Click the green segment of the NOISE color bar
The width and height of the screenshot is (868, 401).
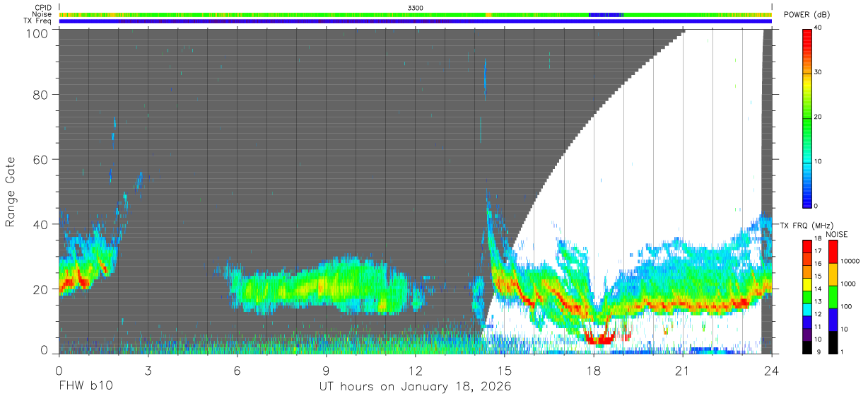tap(833, 296)
